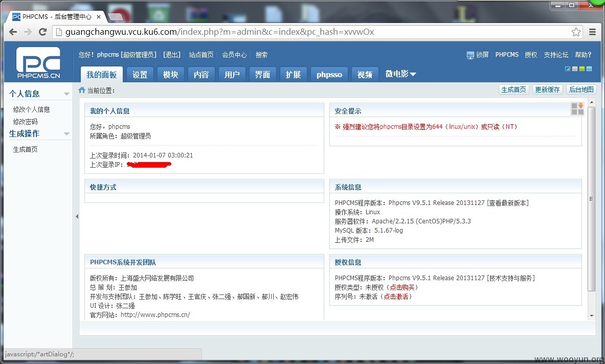Open the 授权 link in header

pyautogui.click(x=531, y=55)
